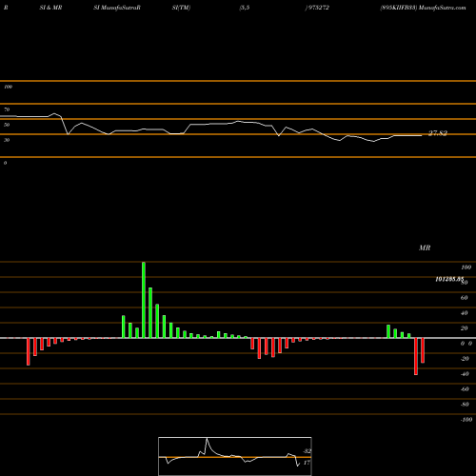This screenshot has width=476, height=476.
Task: Click the tallest green bar in MR histogram
Action: click(144, 300)
